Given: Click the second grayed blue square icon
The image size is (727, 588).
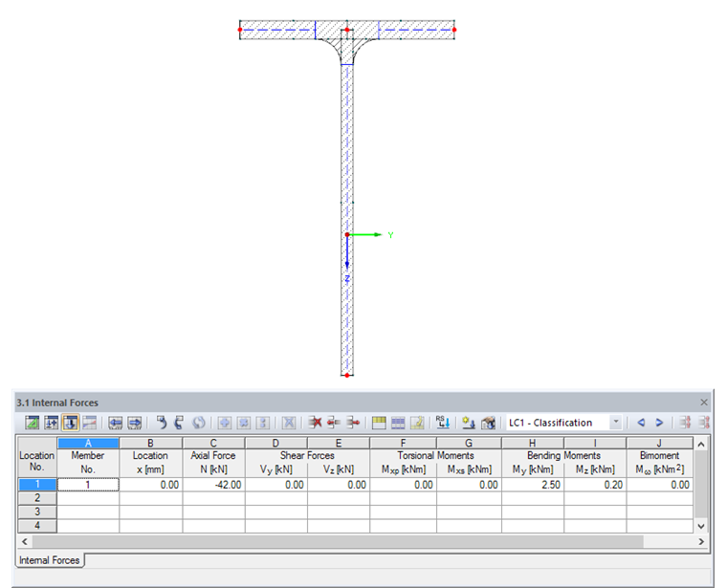Looking at the screenshot, I should [244, 423].
